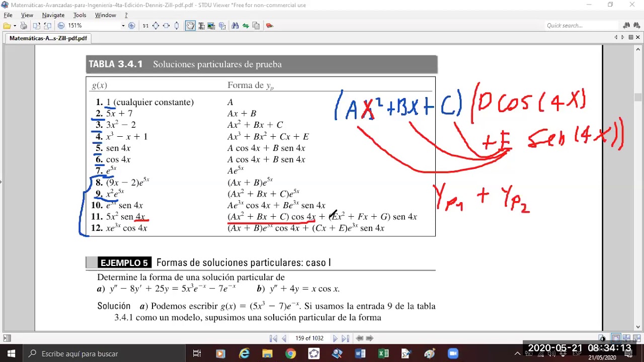Screen dimensions: 644x362
Task: Zoom out with the minus button
Action: pos(61,26)
